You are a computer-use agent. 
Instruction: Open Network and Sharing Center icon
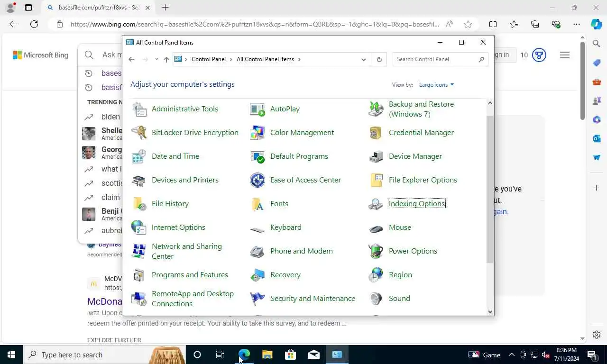[x=139, y=251]
